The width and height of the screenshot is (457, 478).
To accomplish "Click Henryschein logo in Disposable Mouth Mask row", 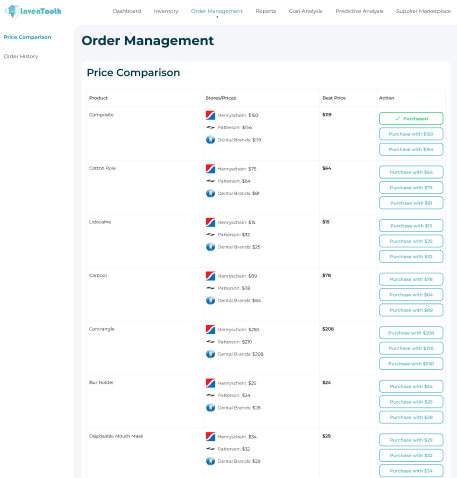I will 210,437.
